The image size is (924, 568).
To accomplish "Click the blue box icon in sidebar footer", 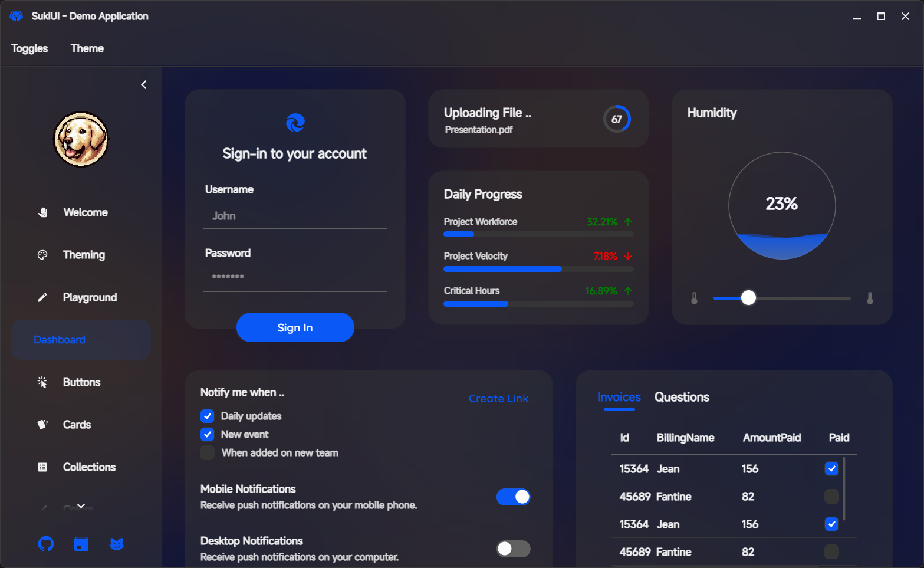I will pos(81,544).
